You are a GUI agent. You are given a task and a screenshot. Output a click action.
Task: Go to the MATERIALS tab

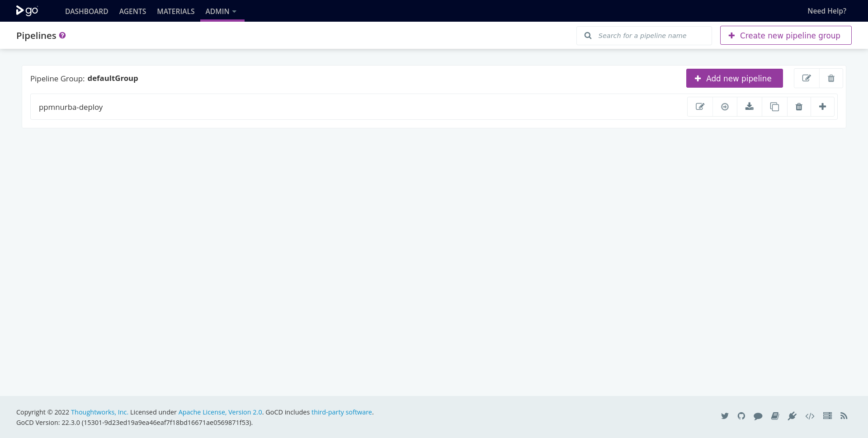pos(176,11)
